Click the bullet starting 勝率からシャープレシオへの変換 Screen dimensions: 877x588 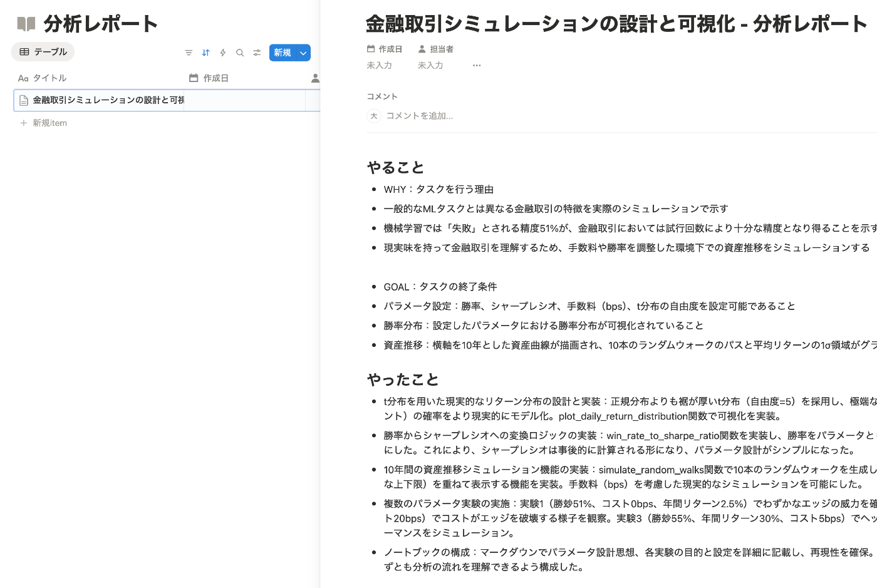click(630, 443)
